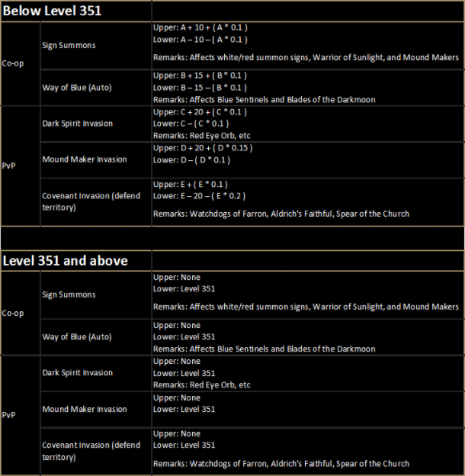This screenshot has height=476, width=465.
Task: Click the formula "Upper: E + ( E * 0.1 )"
Action: click(x=191, y=185)
